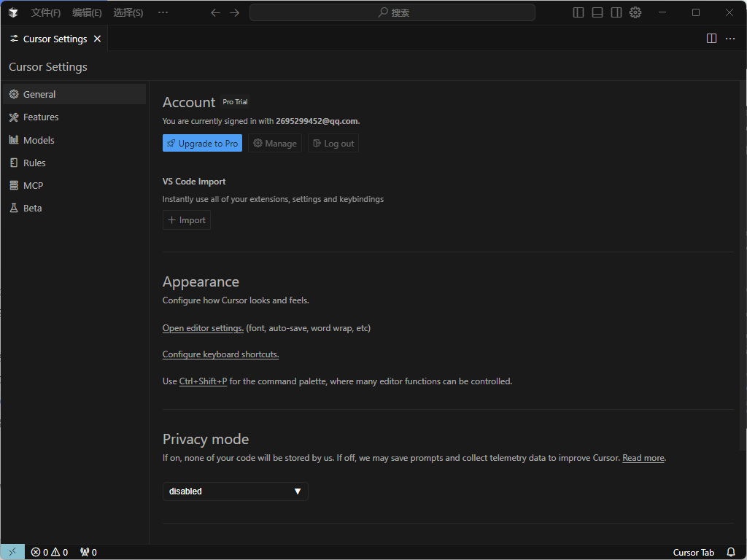Image resolution: width=747 pixels, height=560 pixels.
Task: Toggle the secondary sidebar layout icon
Action: point(616,12)
